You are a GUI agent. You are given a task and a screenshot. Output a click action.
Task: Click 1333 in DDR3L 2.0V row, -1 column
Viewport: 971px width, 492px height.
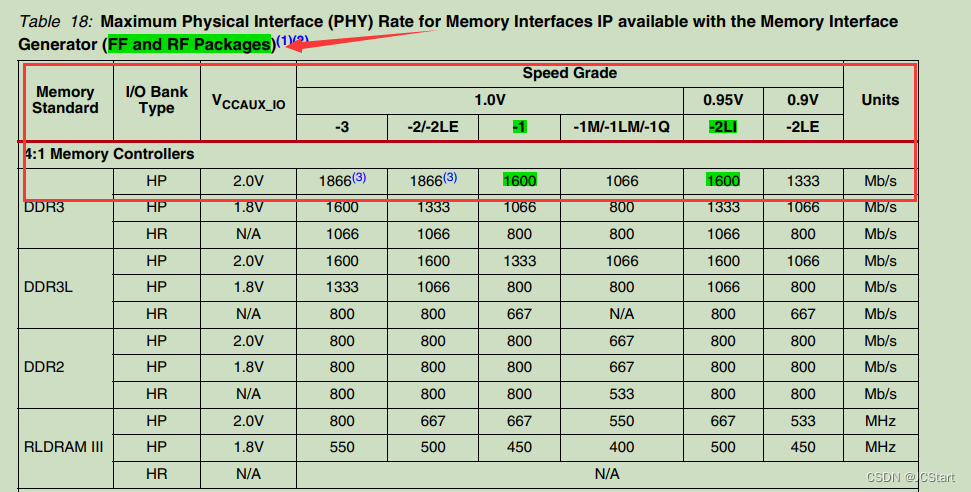(520, 260)
